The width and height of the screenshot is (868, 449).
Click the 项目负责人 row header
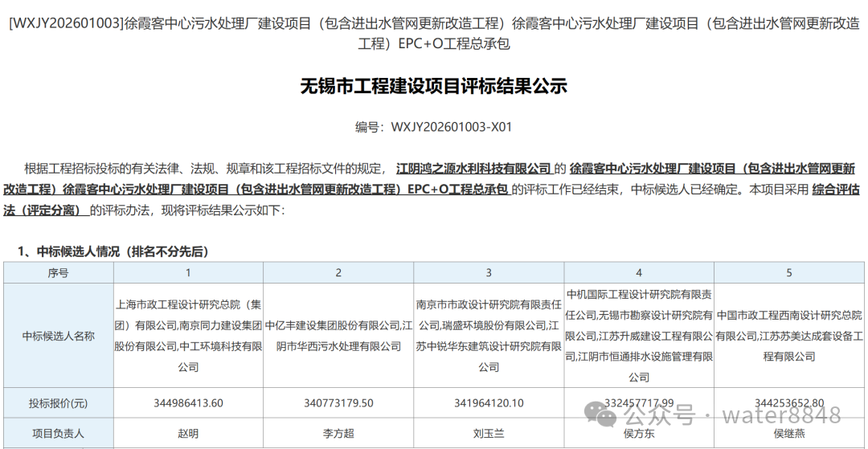tap(58, 434)
